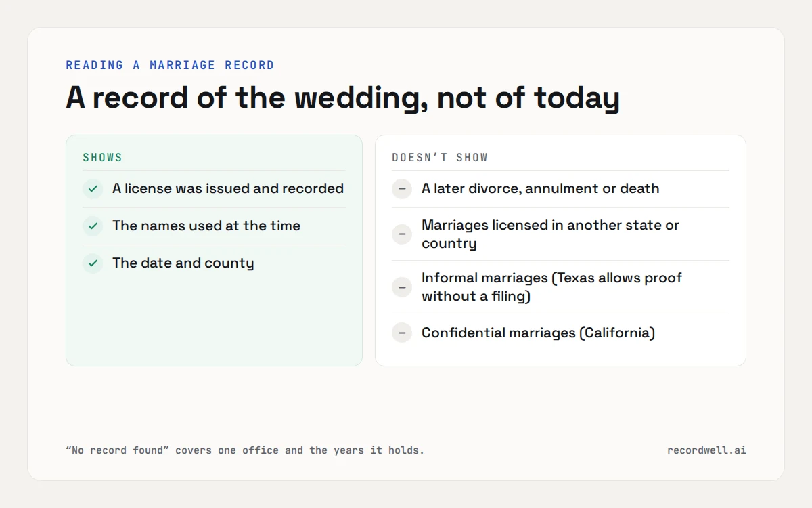
Task: Click the 'SHOWS' column heading
Action: pos(103,158)
